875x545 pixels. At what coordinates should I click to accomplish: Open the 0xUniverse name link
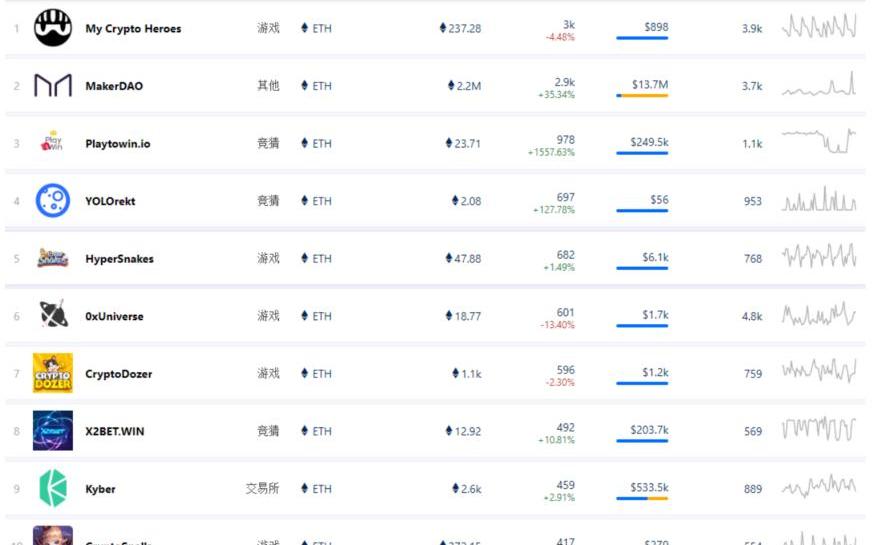(114, 316)
